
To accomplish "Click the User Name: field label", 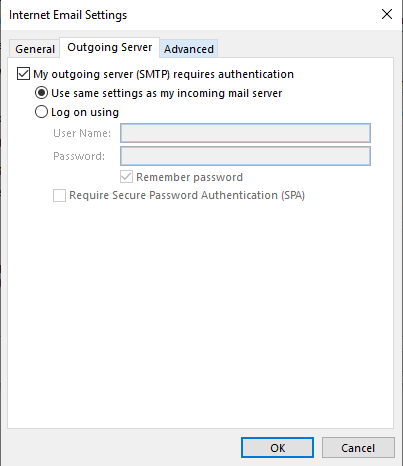I will [82, 133].
